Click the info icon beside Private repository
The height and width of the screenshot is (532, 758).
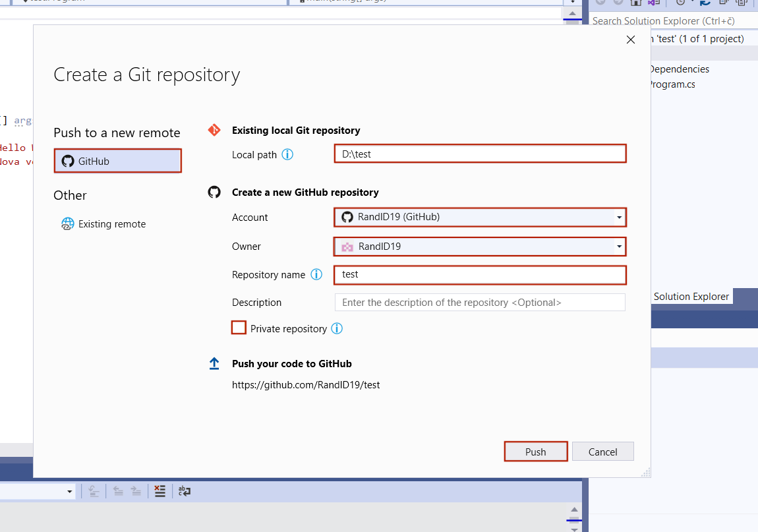(337, 329)
